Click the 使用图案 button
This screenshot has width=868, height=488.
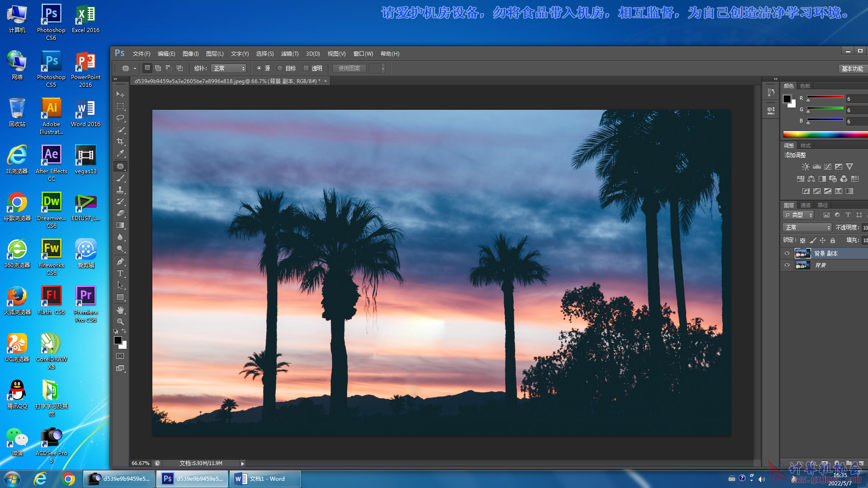(x=349, y=68)
